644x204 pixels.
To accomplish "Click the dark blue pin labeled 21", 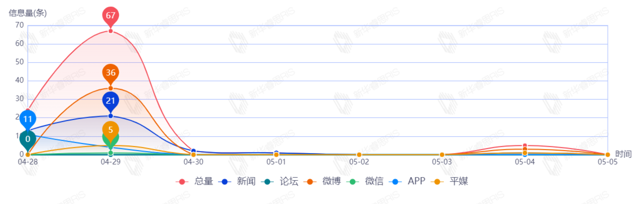I will pyautogui.click(x=110, y=100).
